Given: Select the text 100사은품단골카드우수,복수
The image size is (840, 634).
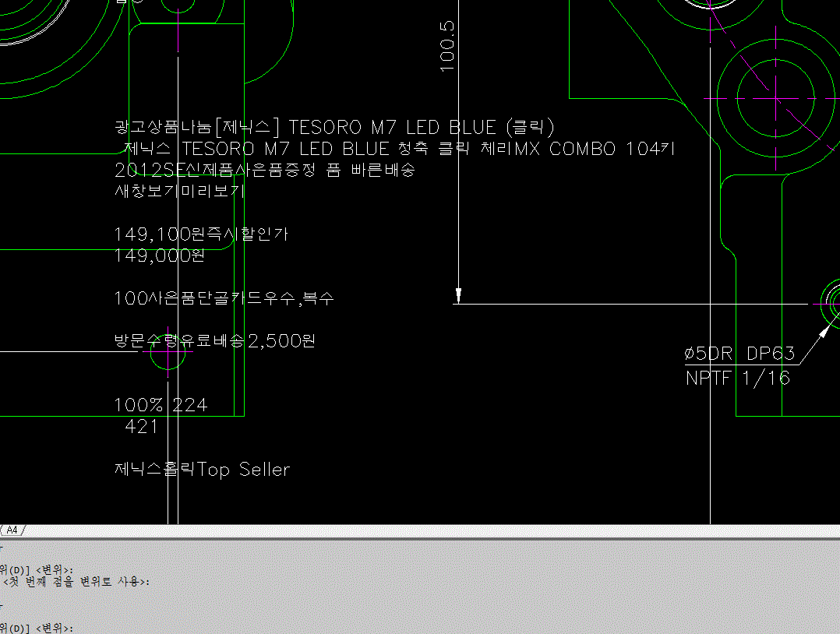Looking at the screenshot, I should point(224,298).
